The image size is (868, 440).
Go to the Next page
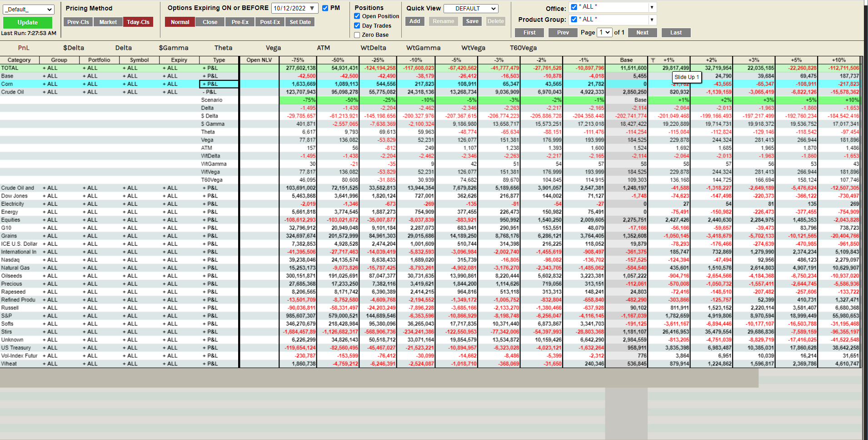click(x=643, y=33)
